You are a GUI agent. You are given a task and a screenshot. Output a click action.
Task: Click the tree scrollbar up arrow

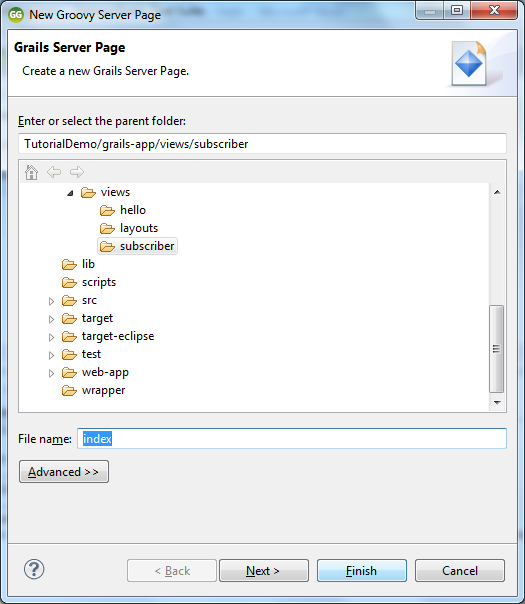497,192
